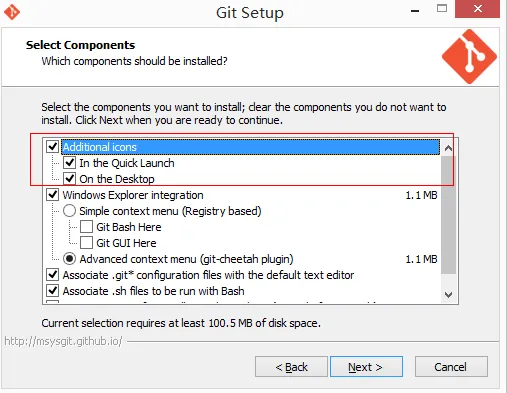This screenshot has height=393, width=507.
Task: Toggle Associate .git* configuration files checkbox
Action: tap(53, 275)
